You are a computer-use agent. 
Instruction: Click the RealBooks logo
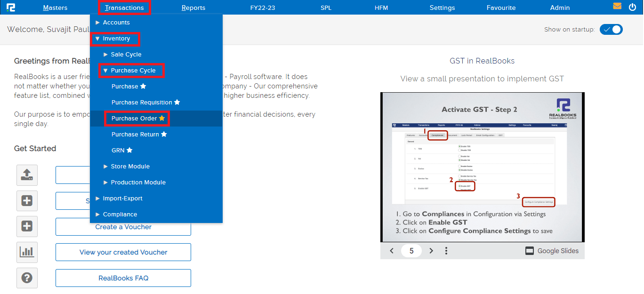(x=11, y=7)
